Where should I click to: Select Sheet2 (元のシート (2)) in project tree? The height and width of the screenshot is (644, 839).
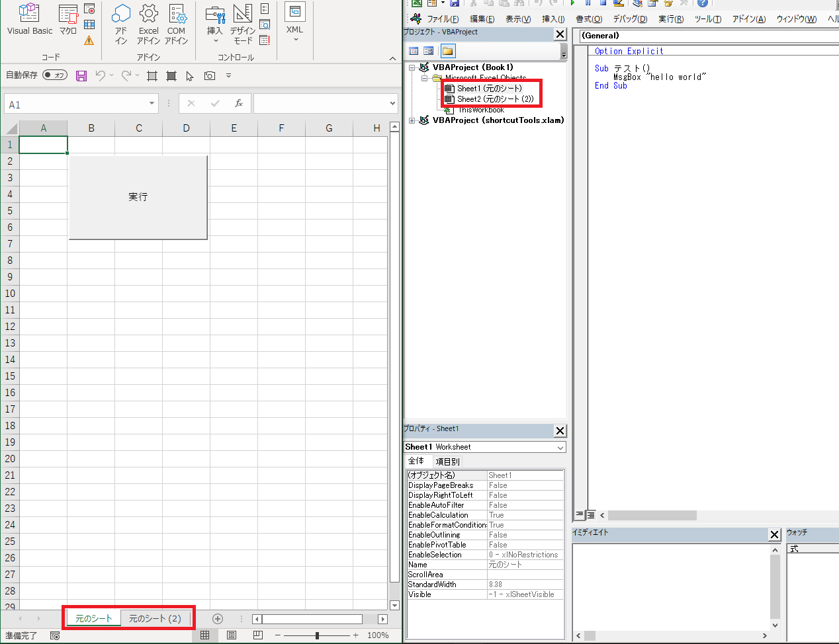click(495, 99)
